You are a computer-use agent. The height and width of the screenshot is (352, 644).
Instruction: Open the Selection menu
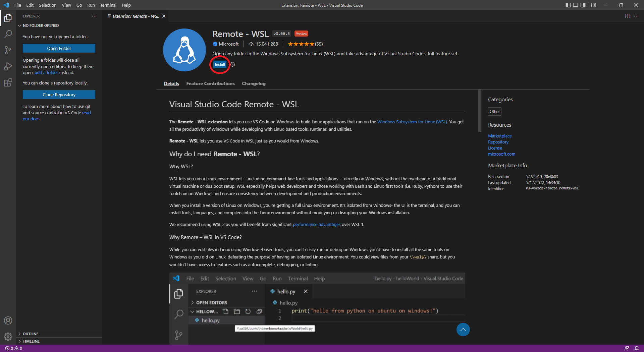click(x=48, y=5)
